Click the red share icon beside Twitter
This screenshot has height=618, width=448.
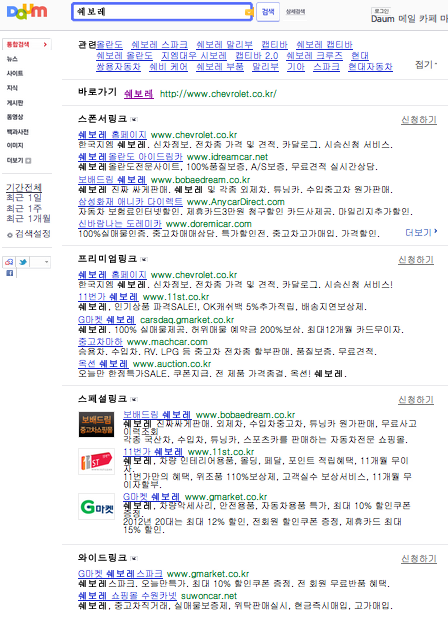9,262
